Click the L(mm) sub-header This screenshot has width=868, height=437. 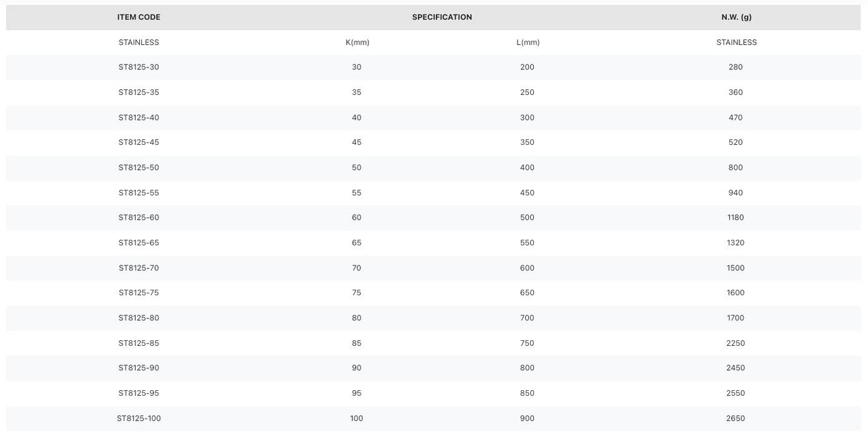pyautogui.click(x=528, y=42)
